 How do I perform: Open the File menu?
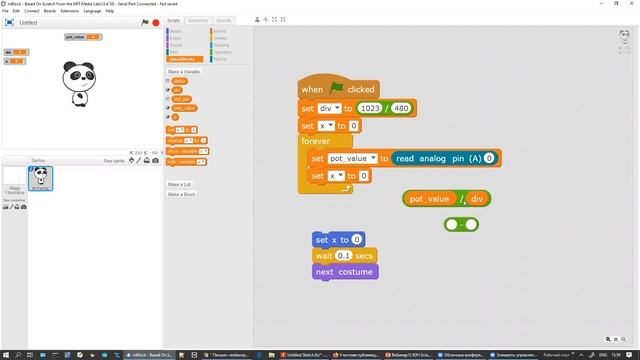[5, 11]
